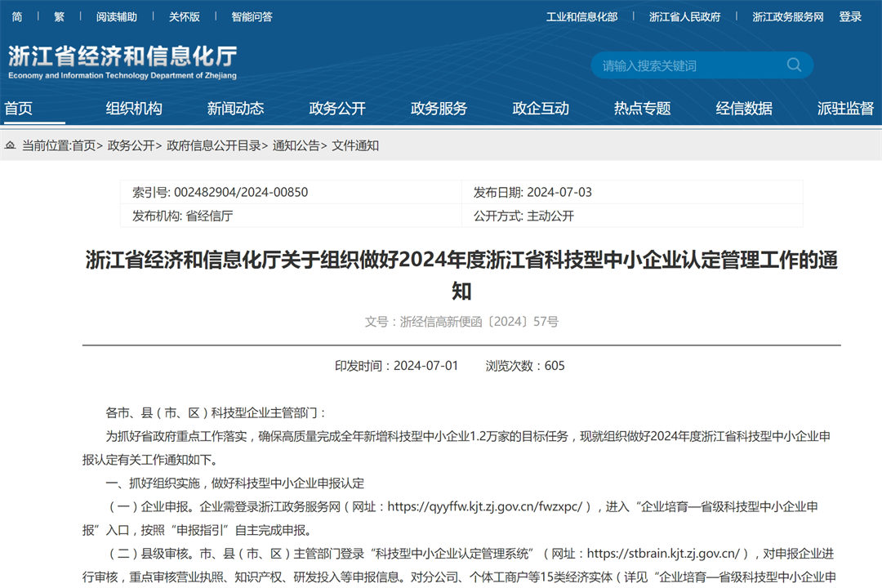Go to 经信数据 section
882x588 pixels.
point(744,108)
